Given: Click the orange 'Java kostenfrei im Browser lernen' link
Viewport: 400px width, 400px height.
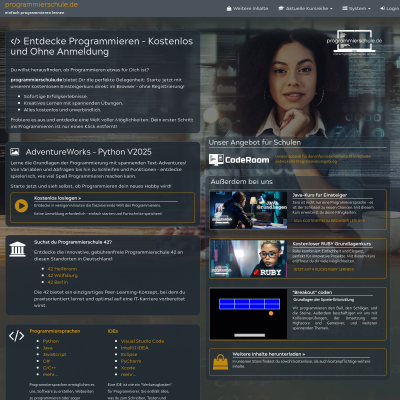Looking at the screenshot, I should [x=329, y=221].
